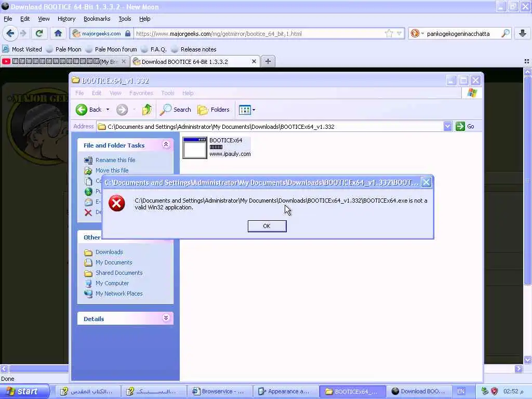Open the Pale Moon bookmark
Image resolution: width=532 pixels, height=399 pixels.
(64, 49)
